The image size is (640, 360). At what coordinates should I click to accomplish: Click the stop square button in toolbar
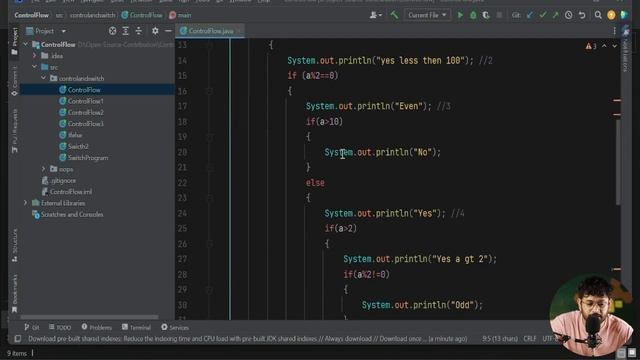coord(499,15)
